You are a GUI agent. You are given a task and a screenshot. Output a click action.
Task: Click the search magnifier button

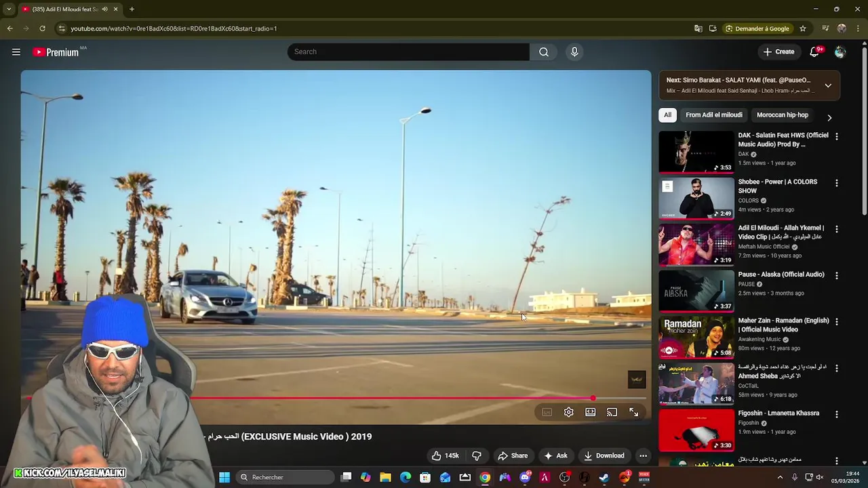tap(544, 52)
